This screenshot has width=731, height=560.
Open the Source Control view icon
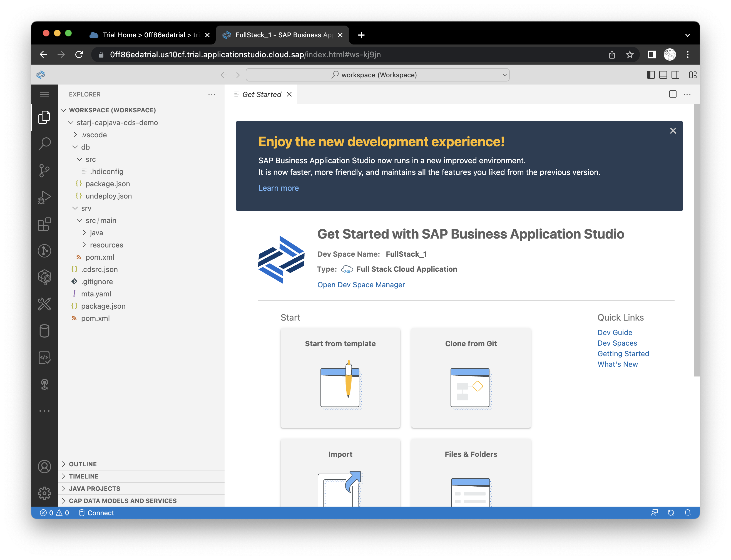click(x=44, y=170)
